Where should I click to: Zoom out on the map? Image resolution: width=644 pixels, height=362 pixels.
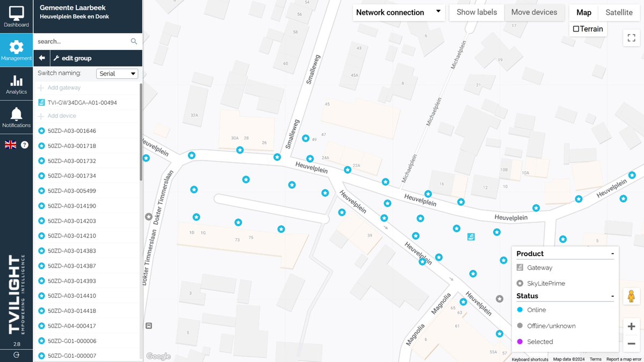(x=631, y=343)
